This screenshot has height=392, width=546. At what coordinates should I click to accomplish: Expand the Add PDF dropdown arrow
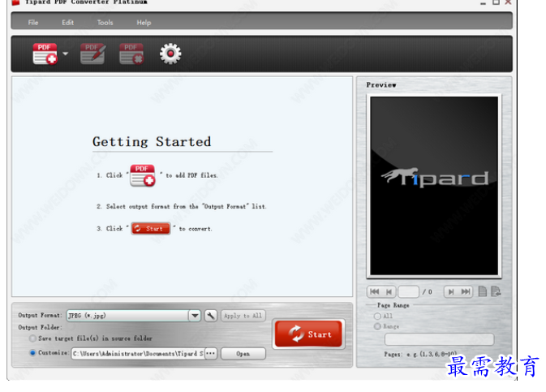coord(65,54)
